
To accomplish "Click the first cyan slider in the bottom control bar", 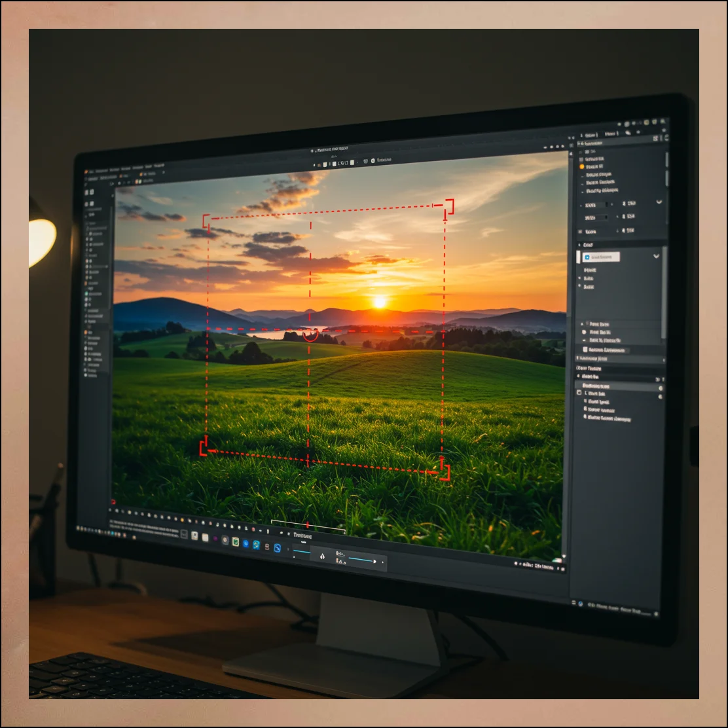I will [302, 552].
